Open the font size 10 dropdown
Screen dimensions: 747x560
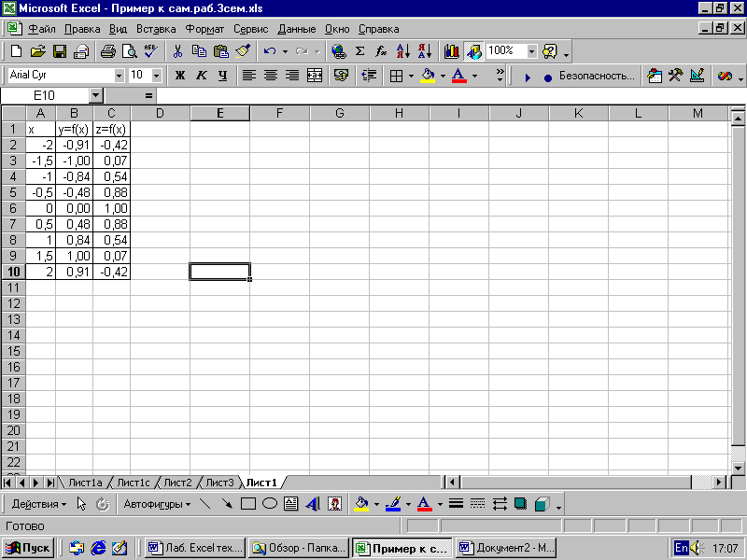[x=156, y=76]
